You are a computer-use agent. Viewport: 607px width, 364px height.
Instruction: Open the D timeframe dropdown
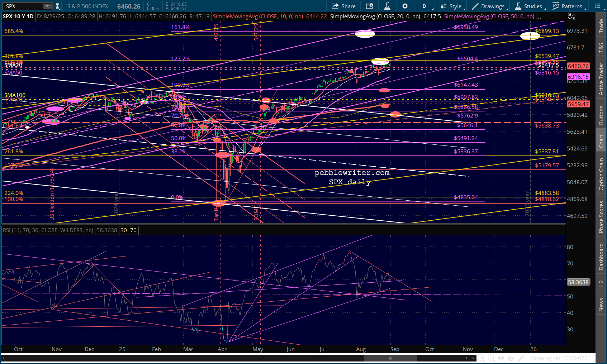[424, 6]
